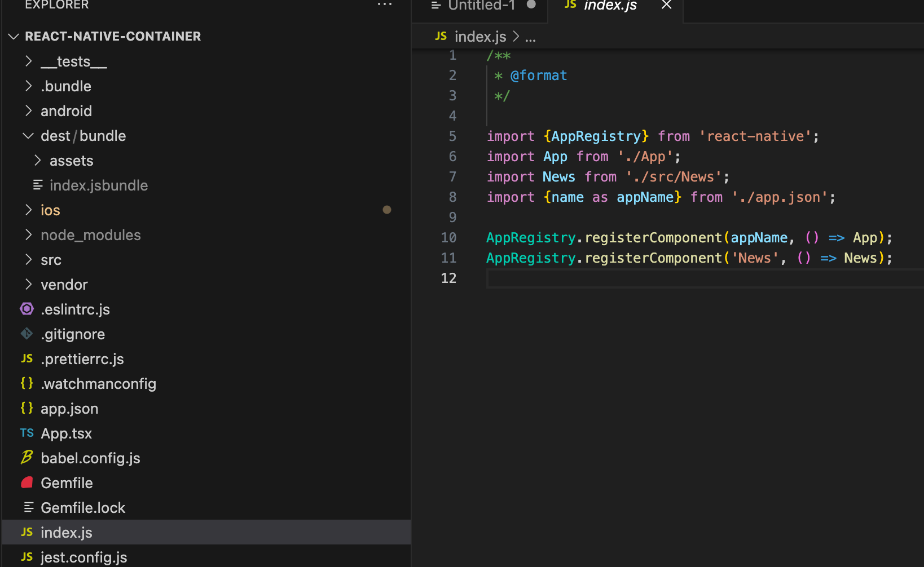
Task: Click the git icon beside .gitignore
Action: point(27,334)
